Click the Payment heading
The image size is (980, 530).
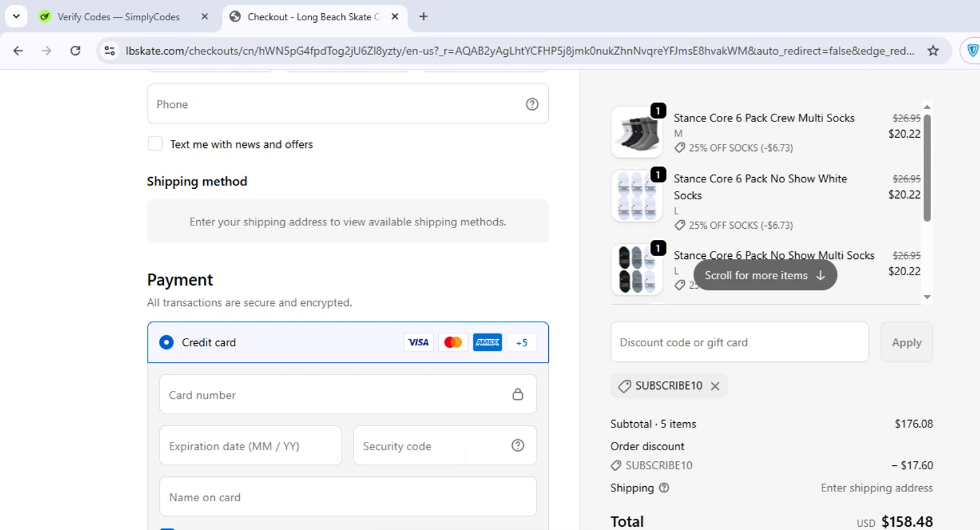tap(180, 280)
